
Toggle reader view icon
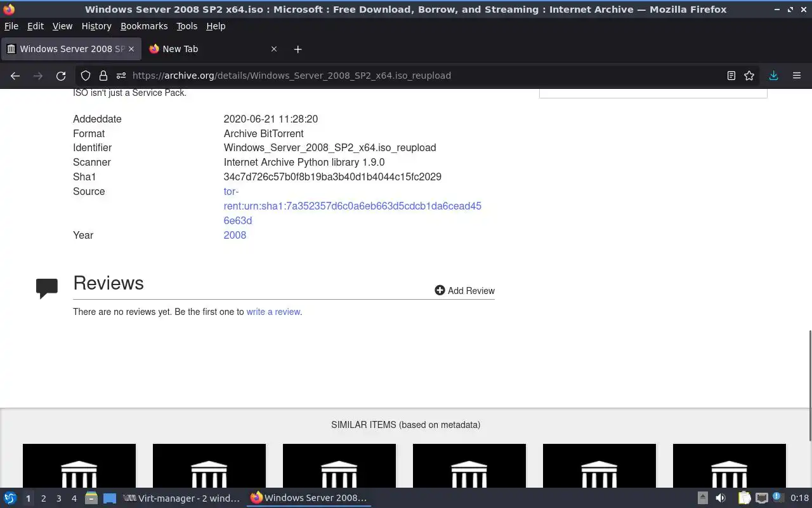(x=731, y=76)
